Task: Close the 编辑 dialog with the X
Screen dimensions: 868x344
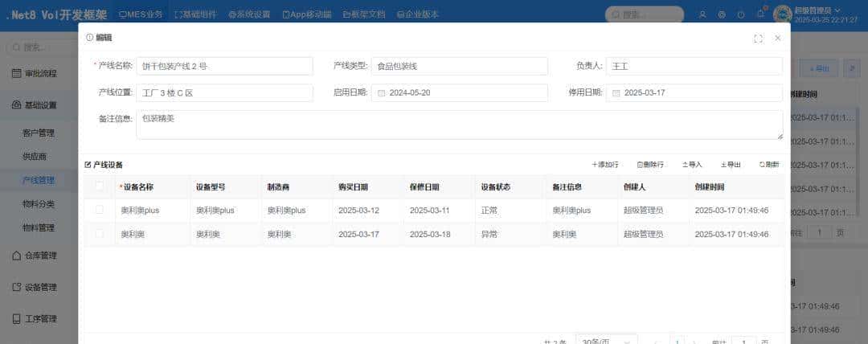Action: coord(778,39)
